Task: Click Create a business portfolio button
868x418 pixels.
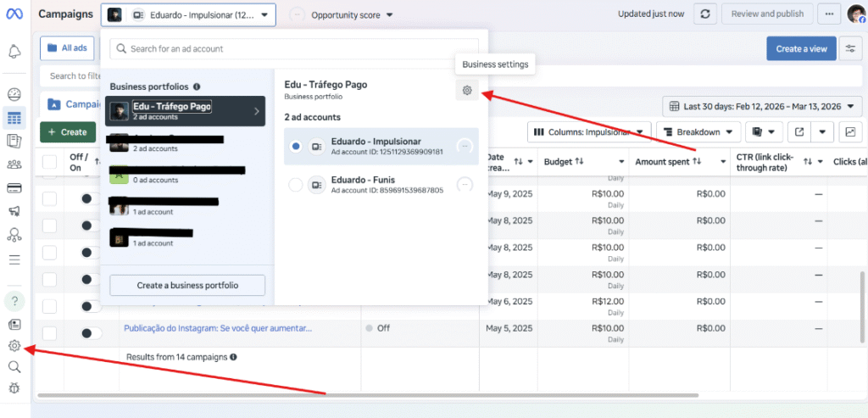Action: tap(186, 285)
